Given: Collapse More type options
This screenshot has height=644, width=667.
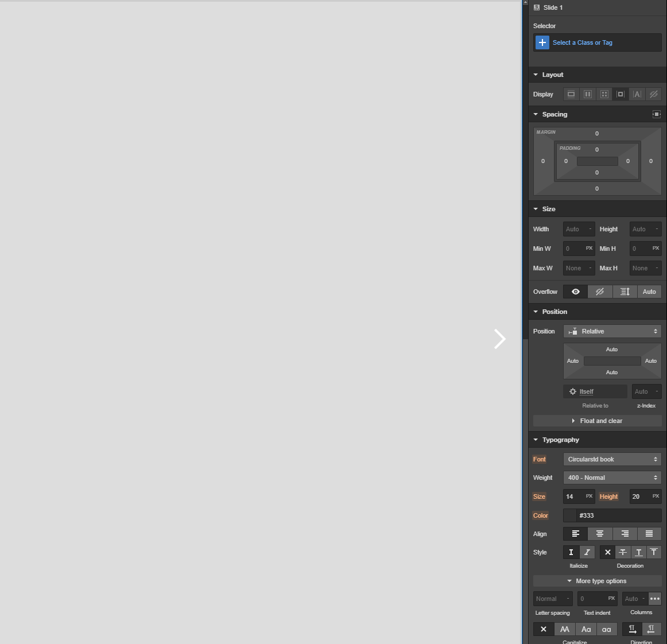Looking at the screenshot, I should click(597, 581).
